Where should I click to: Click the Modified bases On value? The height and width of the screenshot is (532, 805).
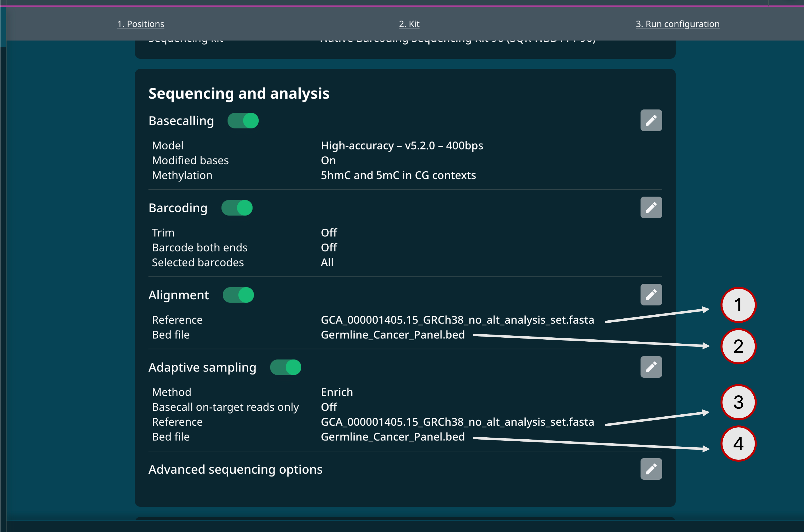pyautogui.click(x=328, y=161)
